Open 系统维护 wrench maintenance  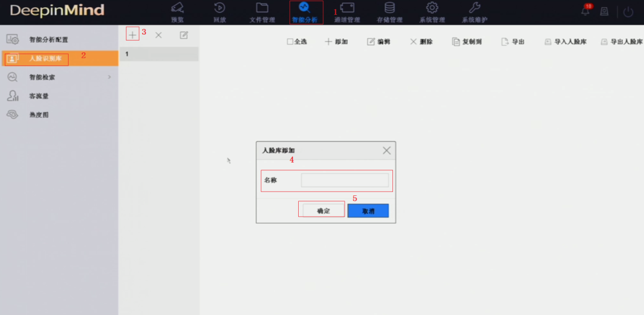click(x=474, y=12)
